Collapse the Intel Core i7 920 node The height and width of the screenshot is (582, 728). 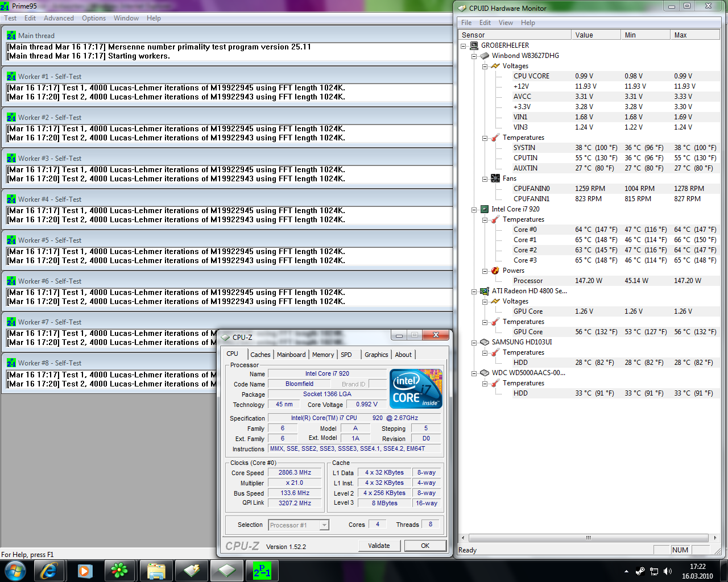click(x=474, y=210)
